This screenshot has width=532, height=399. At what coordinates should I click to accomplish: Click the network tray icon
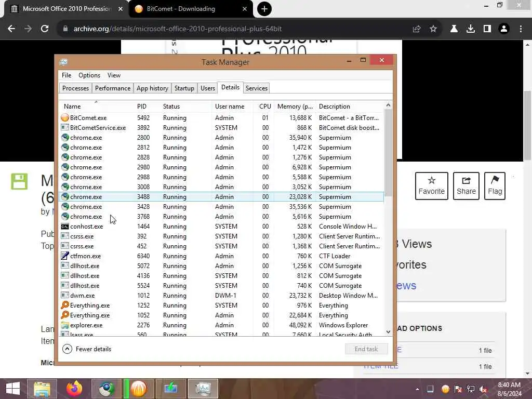pyautogui.click(x=471, y=389)
